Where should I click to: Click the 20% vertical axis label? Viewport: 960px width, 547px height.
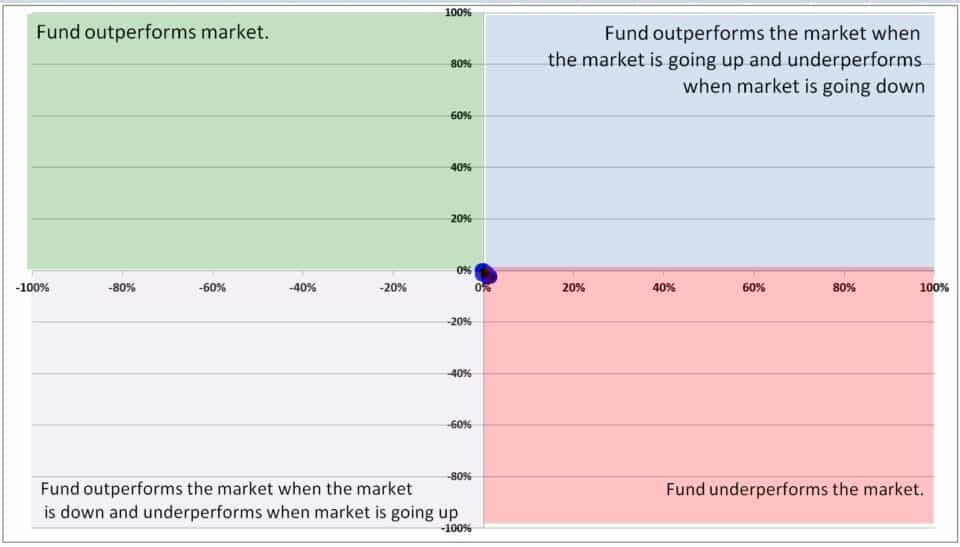click(462, 219)
